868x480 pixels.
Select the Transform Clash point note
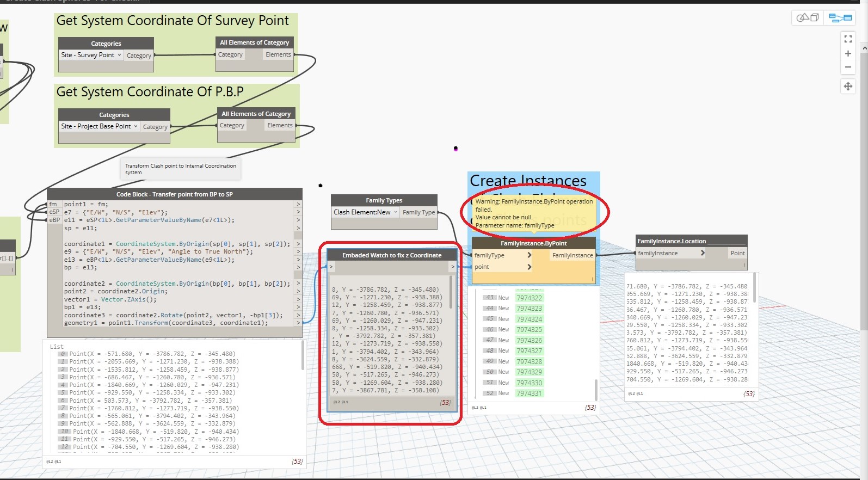pyautogui.click(x=181, y=169)
